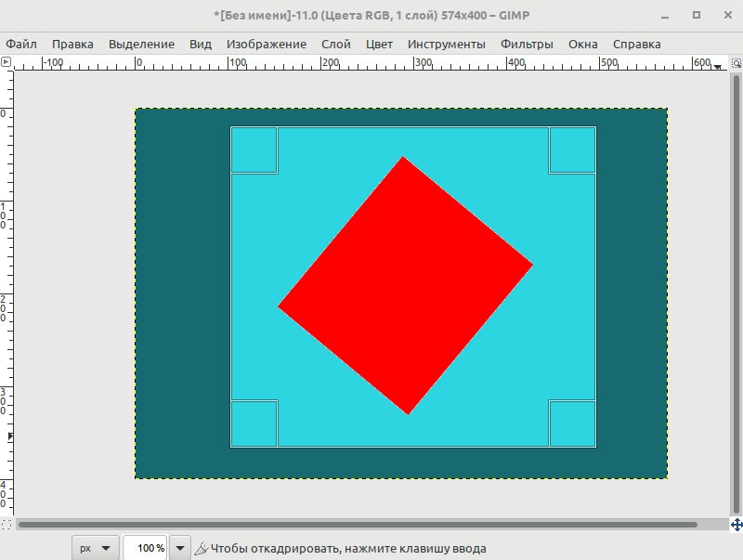Click the vertical scrollbar on the right
Viewport: 743px width, 560px height.
point(736,293)
